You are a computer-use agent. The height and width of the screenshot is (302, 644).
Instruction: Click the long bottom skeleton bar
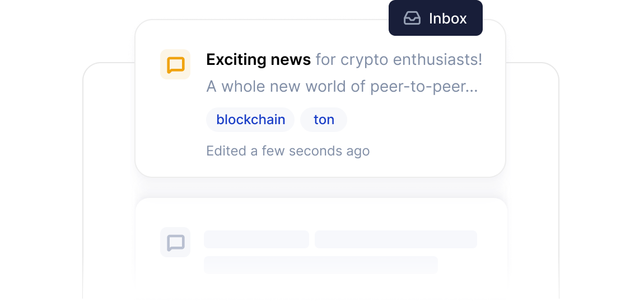[320, 265]
